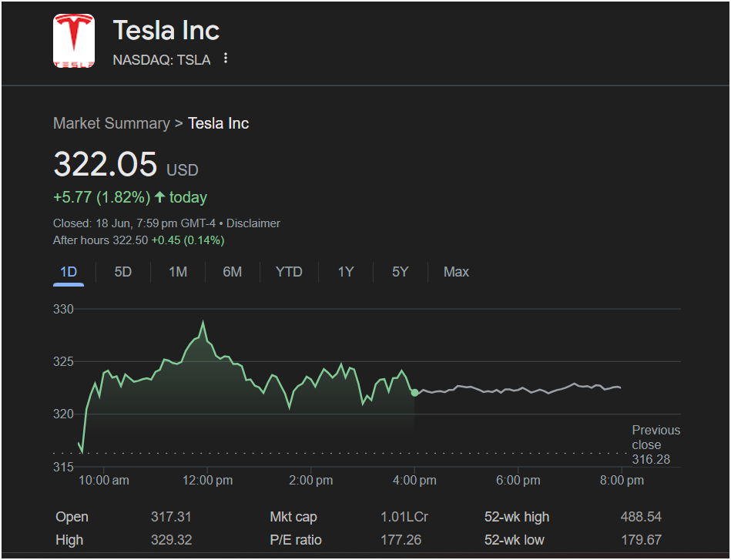Click the green closing price dot on chart

pos(414,393)
